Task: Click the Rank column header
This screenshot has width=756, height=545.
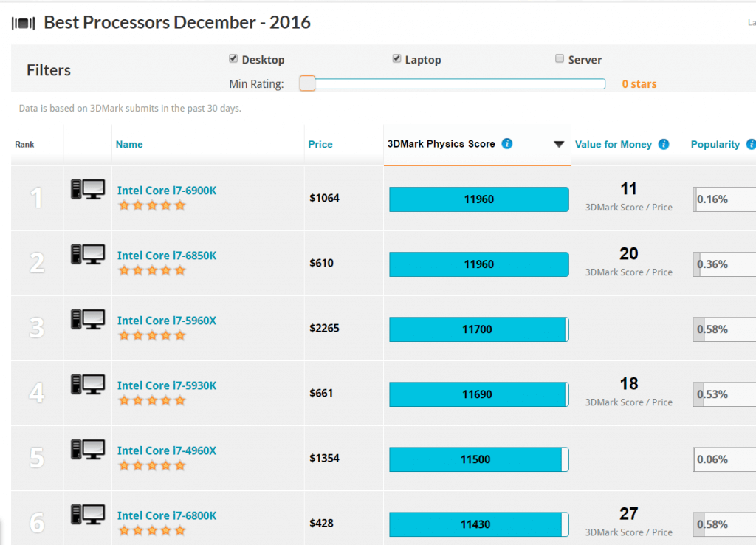Action: coord(24,144)
